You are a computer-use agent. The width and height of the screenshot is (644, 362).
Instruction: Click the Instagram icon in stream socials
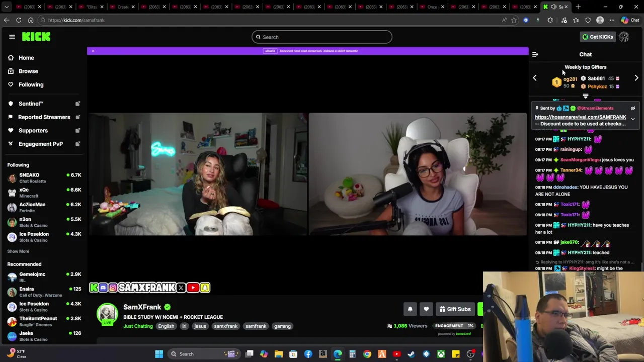click(x=113, y=288)
